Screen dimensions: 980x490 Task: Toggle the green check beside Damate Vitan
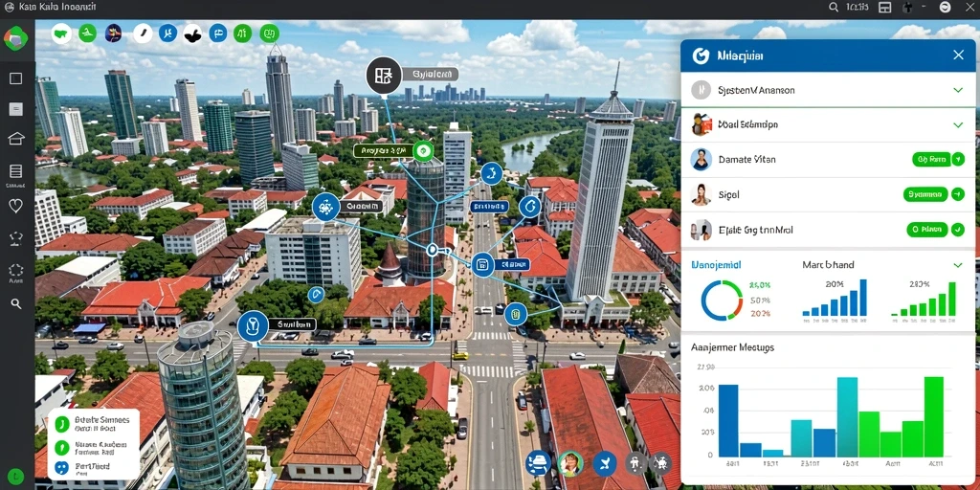click(957, 160)
